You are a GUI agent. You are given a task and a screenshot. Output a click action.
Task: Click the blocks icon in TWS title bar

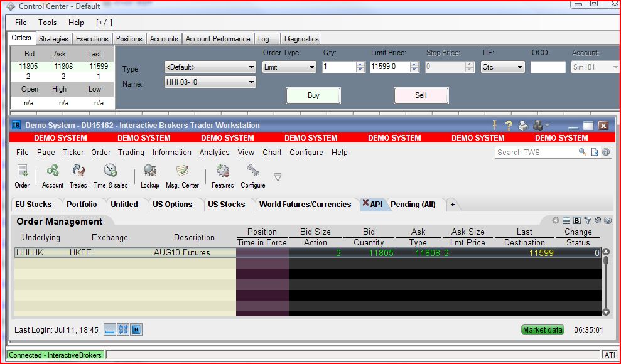click(538, 126)
